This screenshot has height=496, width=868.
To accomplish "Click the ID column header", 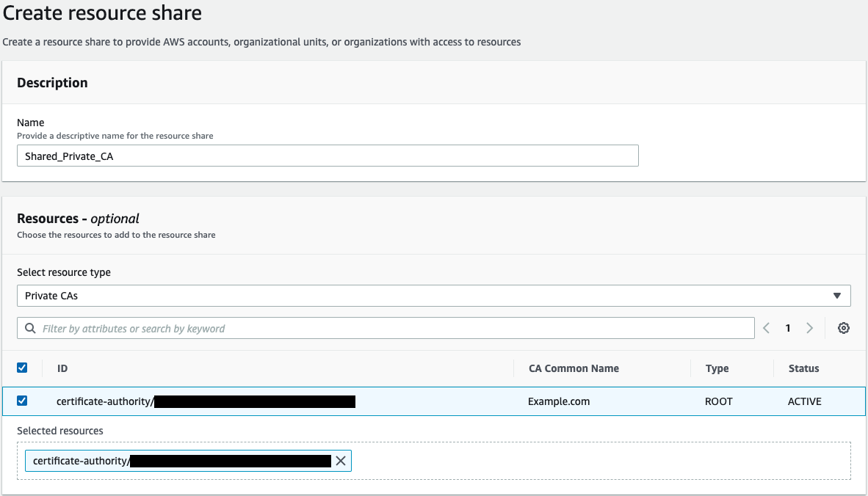I will 62,368.
